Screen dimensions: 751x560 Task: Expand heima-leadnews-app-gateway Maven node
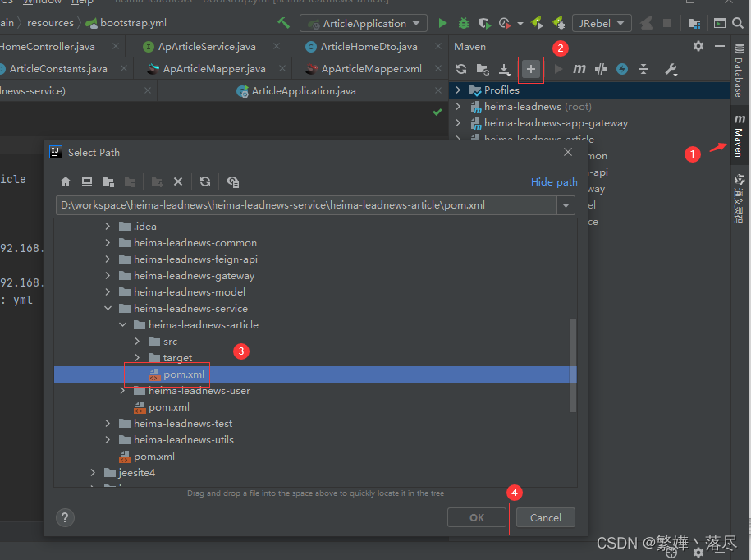pos(458,123)
